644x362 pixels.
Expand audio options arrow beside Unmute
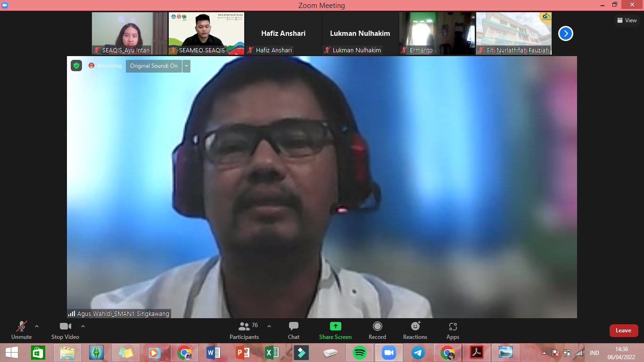pyautogui.click(x=37, y=326)
